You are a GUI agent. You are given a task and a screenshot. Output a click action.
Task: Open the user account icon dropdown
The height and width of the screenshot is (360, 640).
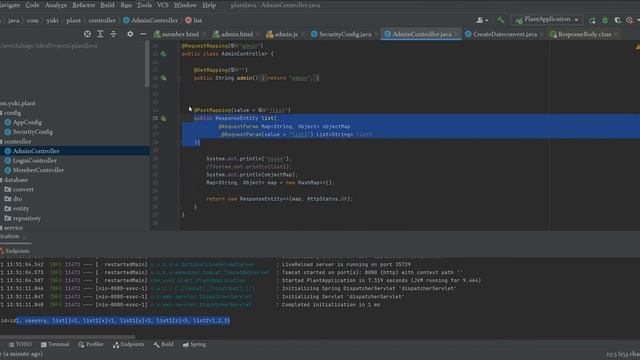[x=482, y=20]
